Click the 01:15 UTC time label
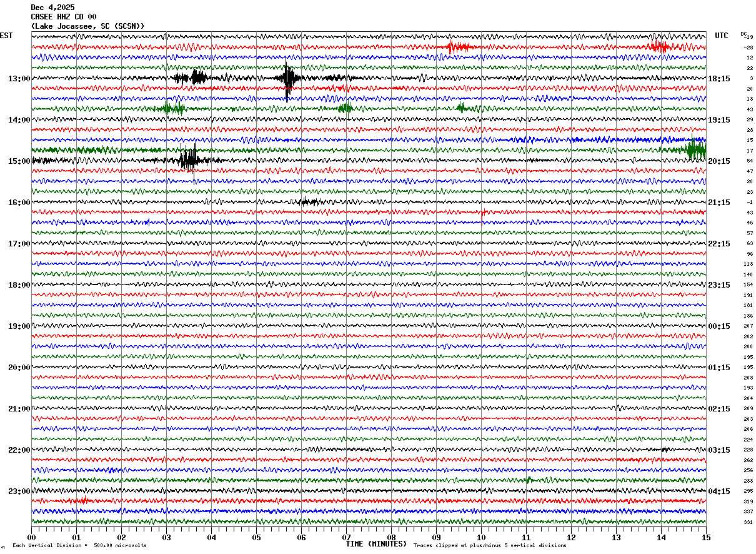756x554 pixels. click(719, 368)
